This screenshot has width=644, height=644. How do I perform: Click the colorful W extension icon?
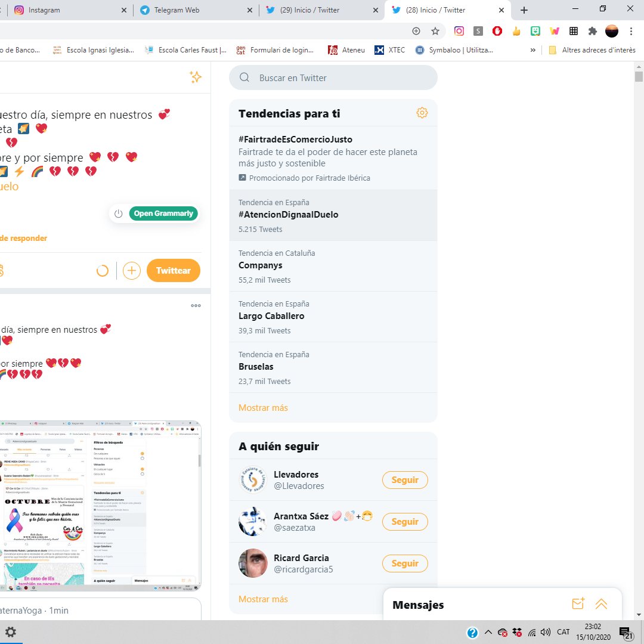pos(555,31)
